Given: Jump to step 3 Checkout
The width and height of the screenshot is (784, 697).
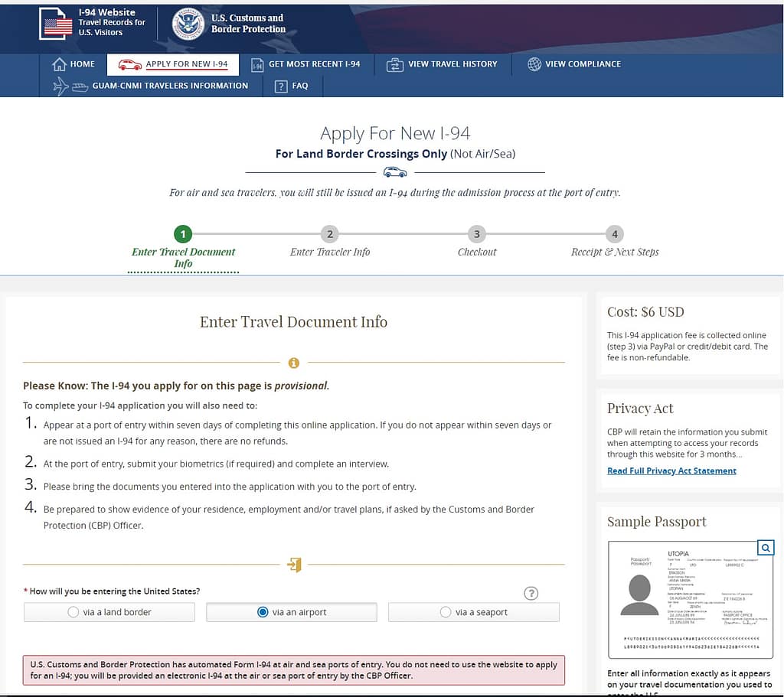Looking at the screenshot, I should coord(476,234).
